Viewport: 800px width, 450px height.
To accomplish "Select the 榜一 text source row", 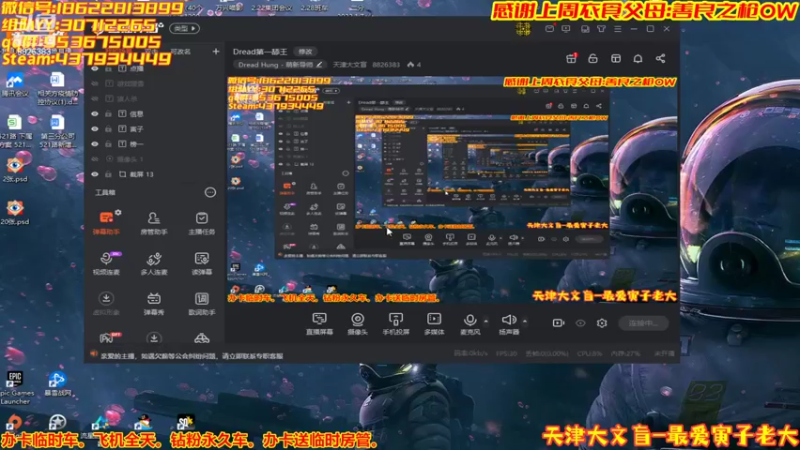I will (155, 144).
